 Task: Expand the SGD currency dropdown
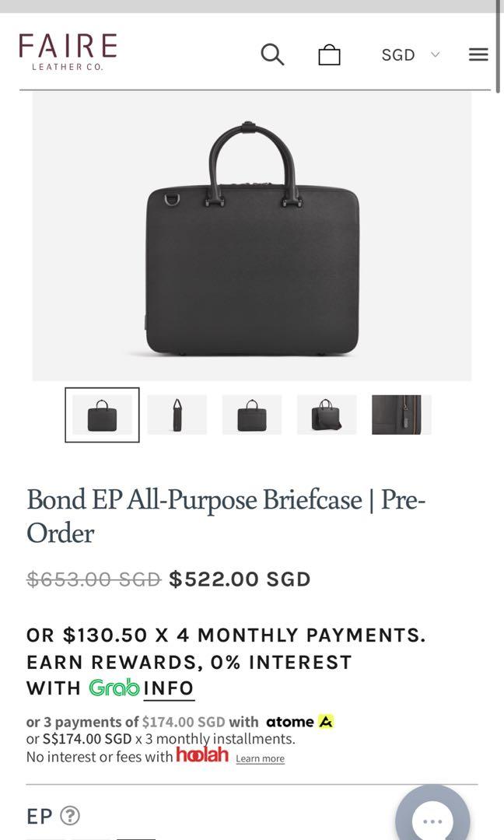click(397, 54)
